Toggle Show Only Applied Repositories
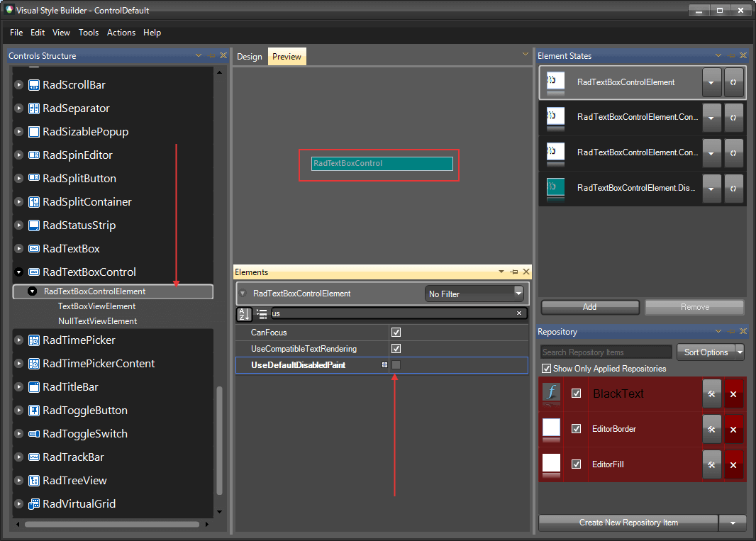The image size is (756, 541). (545, 368)
